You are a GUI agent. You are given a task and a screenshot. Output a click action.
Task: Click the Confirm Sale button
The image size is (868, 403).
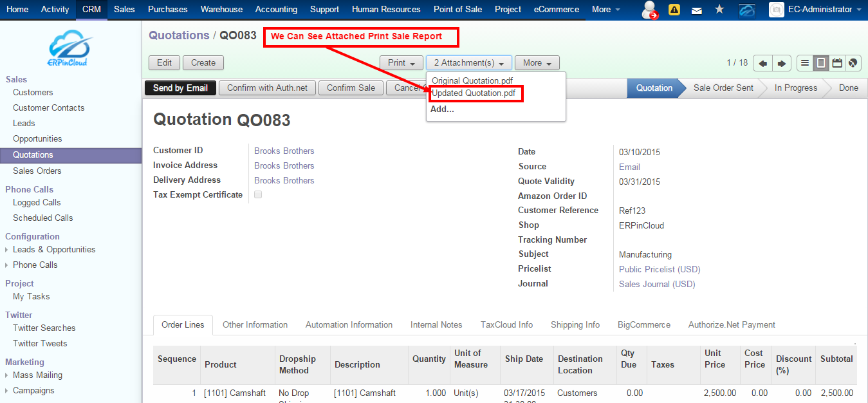point(351,88)
